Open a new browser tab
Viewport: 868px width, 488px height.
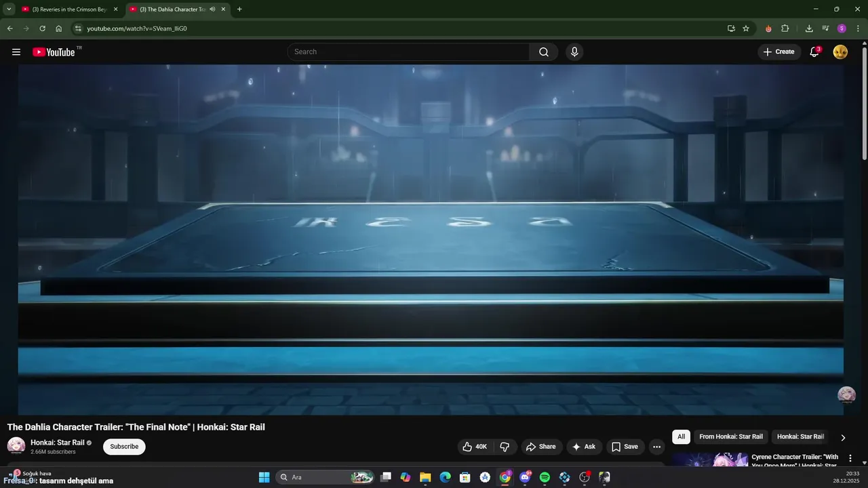click(x=239, y=9)
